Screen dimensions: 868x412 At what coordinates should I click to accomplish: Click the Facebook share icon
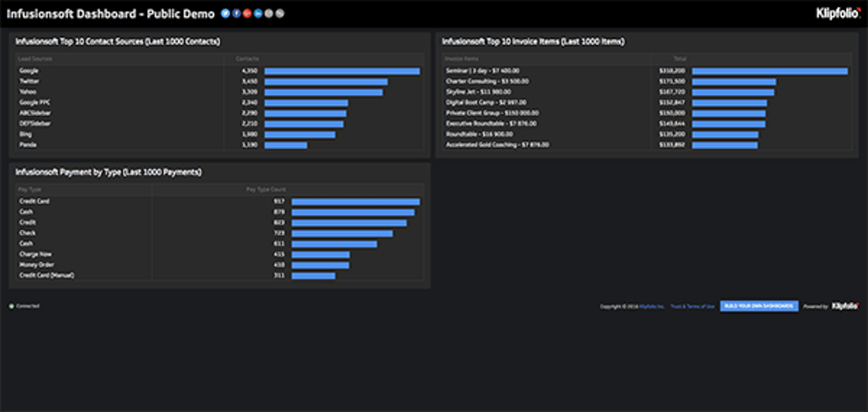pos(236,14)
